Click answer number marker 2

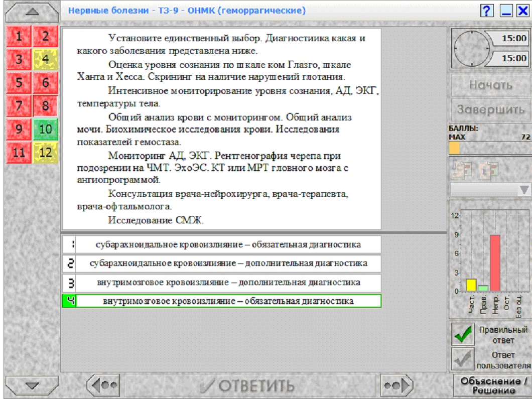(69, 263)
